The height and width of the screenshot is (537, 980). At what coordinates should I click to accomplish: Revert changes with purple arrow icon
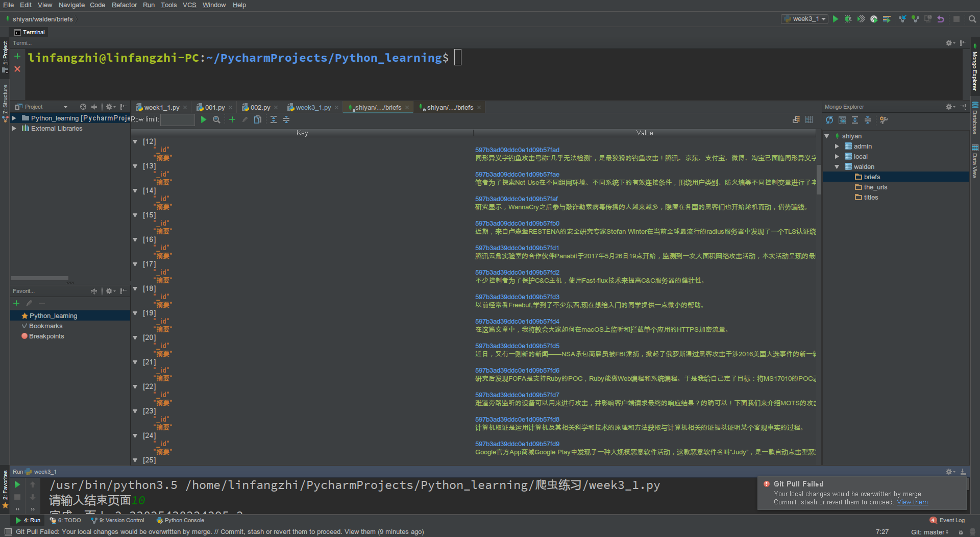[x=941, y=19]
